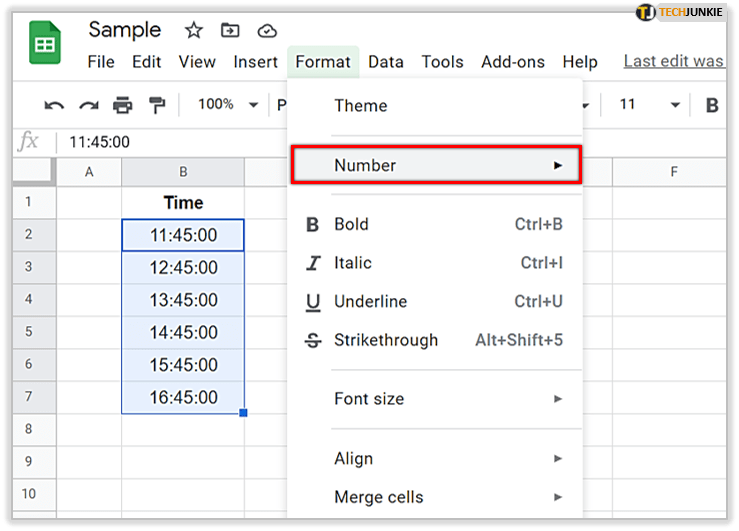
Task: Click the move to folder icon
Action: [x=230, y=30]
